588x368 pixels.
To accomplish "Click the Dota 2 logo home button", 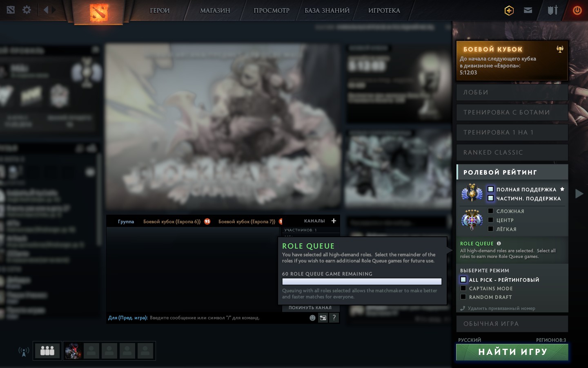I will 98,11.
